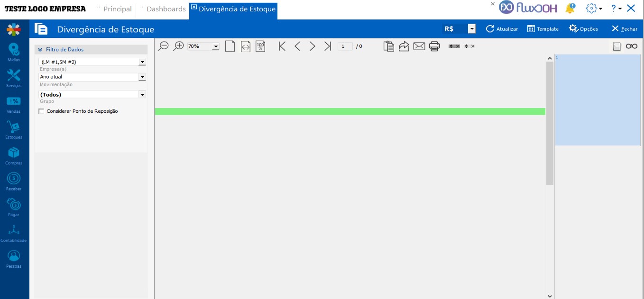Click the zoom in magnifier icon

[x=178, y=46]
